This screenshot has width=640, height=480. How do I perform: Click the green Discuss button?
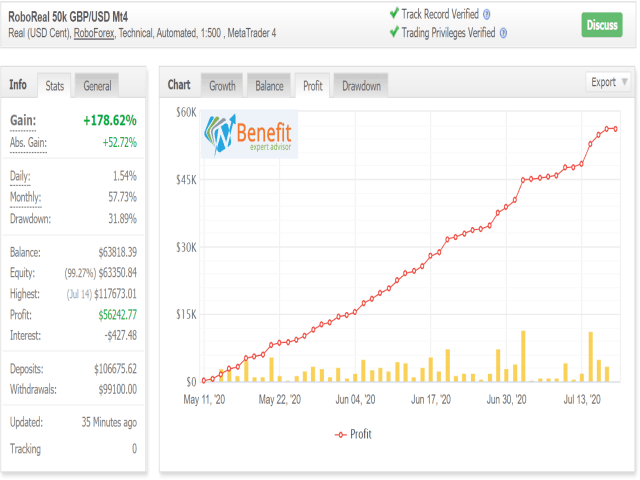coord(602,25)
